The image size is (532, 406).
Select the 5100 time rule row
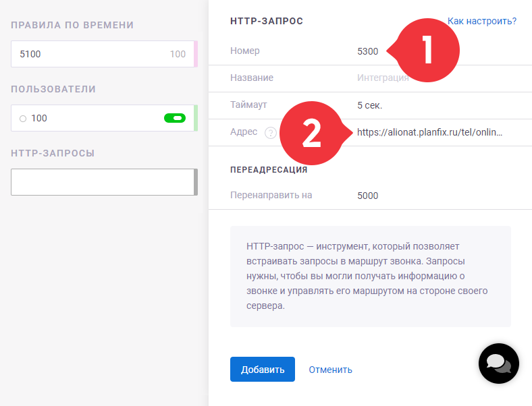click(x=104, y=54)
